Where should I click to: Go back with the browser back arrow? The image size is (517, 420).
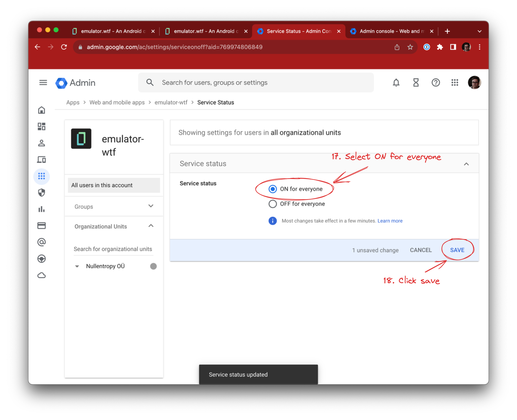click(37, 47)
